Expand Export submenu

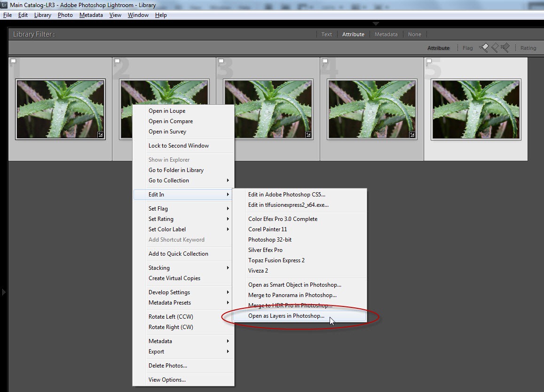pyautogui.click(x=183, y=352)
